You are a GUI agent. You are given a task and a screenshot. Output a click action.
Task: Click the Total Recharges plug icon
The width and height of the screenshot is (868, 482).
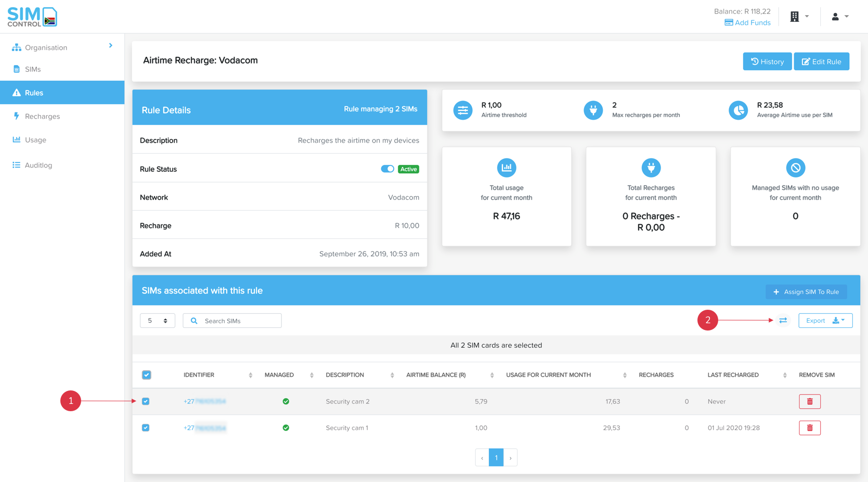(651, 168)
